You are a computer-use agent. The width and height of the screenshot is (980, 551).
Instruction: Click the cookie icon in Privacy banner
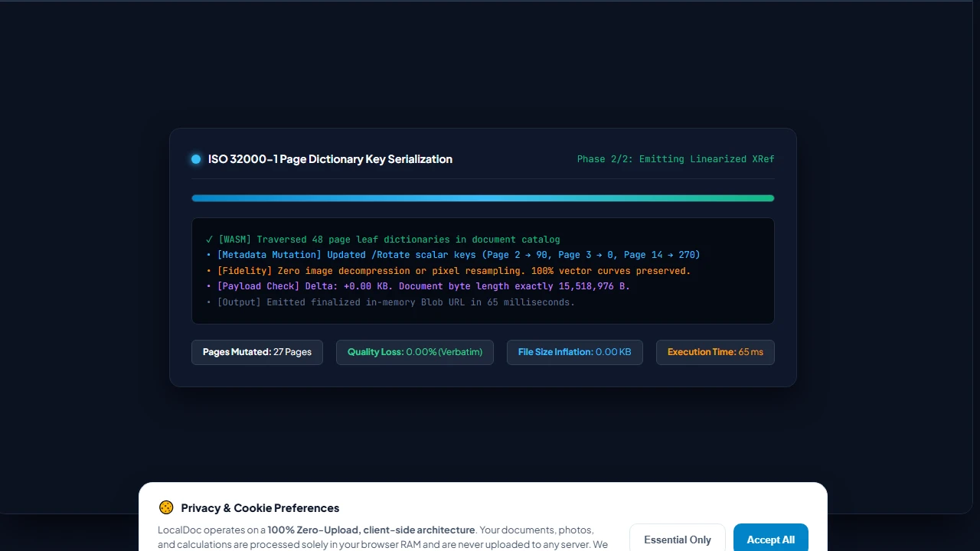tap(166, 507)
